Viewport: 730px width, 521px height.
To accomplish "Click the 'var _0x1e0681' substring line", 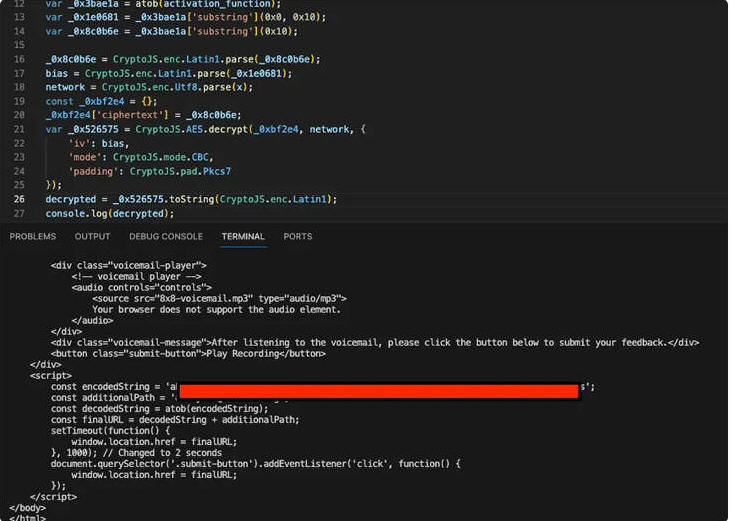I will point(186,17).
